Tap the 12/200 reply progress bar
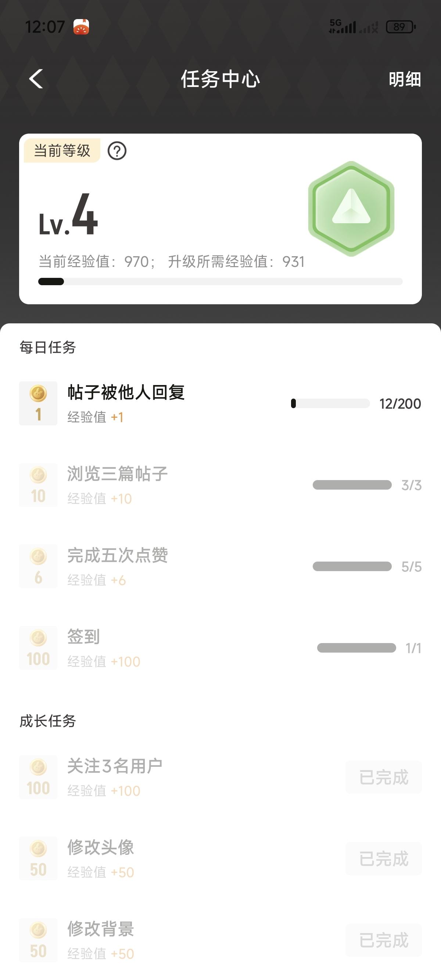 coord(330,404)
